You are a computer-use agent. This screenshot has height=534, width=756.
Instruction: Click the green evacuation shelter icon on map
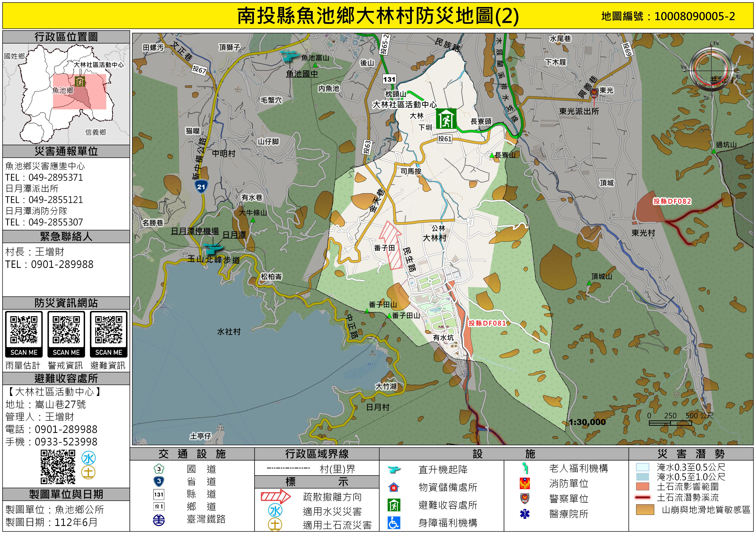(446, 119)
